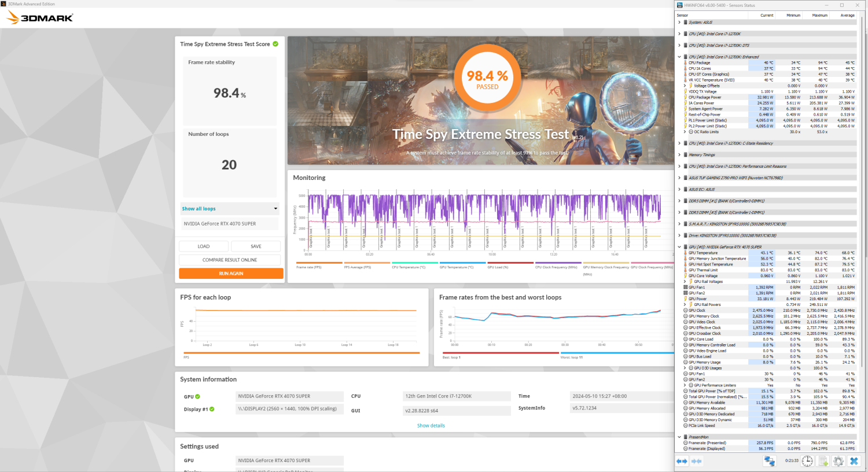The height and width of the screenshot is (472, 868).
Task: Click the CPU field 12th Gen Intel Core i7-12700K
Action: 457,397
